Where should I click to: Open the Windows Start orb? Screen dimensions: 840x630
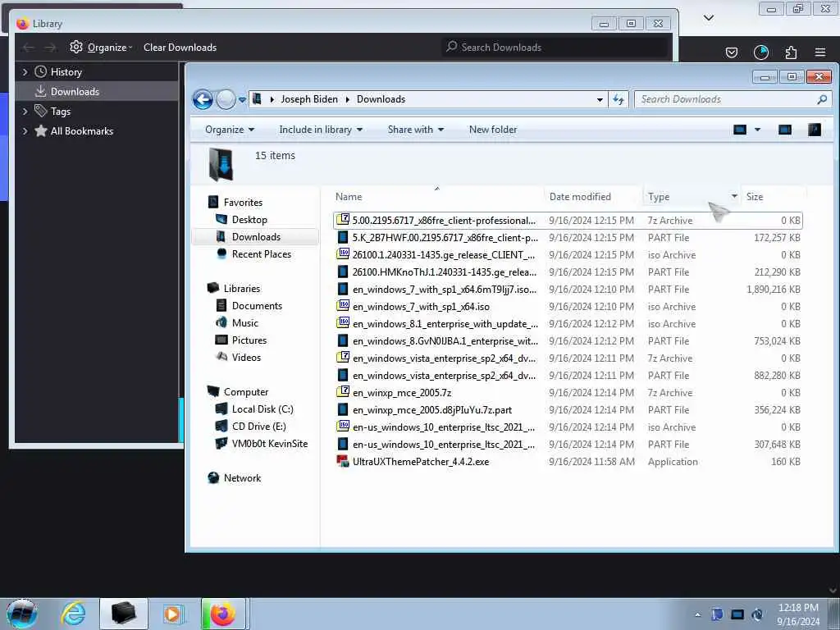(x=22, y=614)
